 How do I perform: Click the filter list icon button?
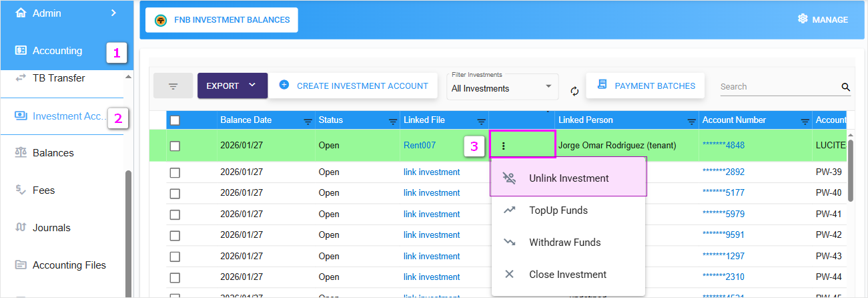(x=173, y=86)
